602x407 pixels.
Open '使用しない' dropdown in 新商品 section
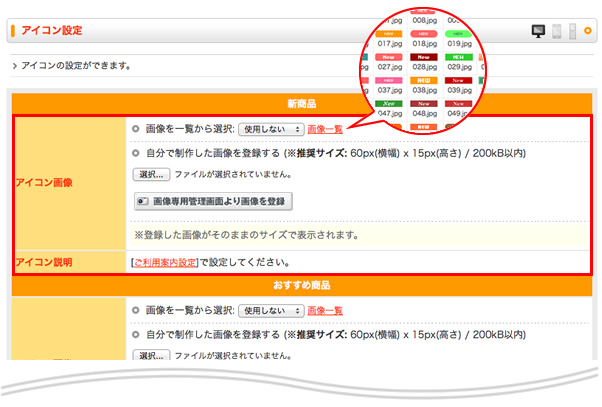tap(270, 129)
